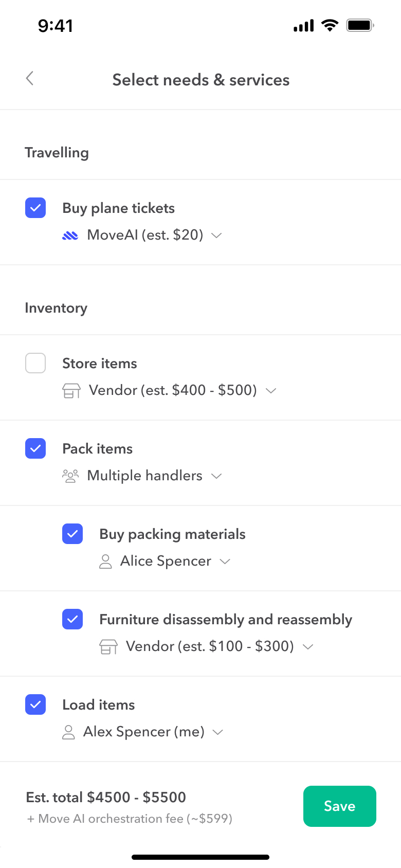Uncheck the Load items checkbox
The height and width of the screenshot is (868, 401).
[x=35, y=704]
